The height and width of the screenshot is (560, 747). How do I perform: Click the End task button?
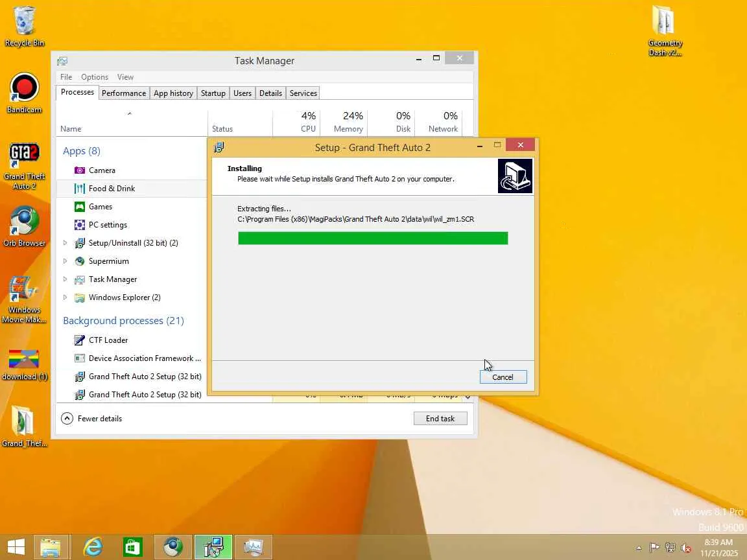[x=440, y=419]
